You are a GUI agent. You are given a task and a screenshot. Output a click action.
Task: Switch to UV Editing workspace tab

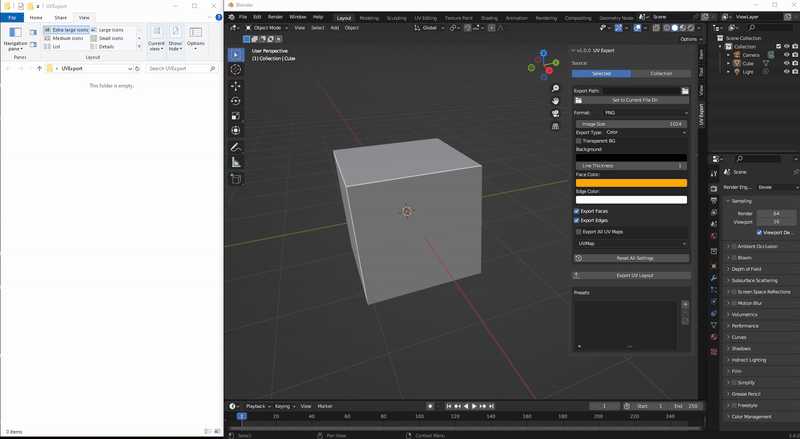pos(425,18)
